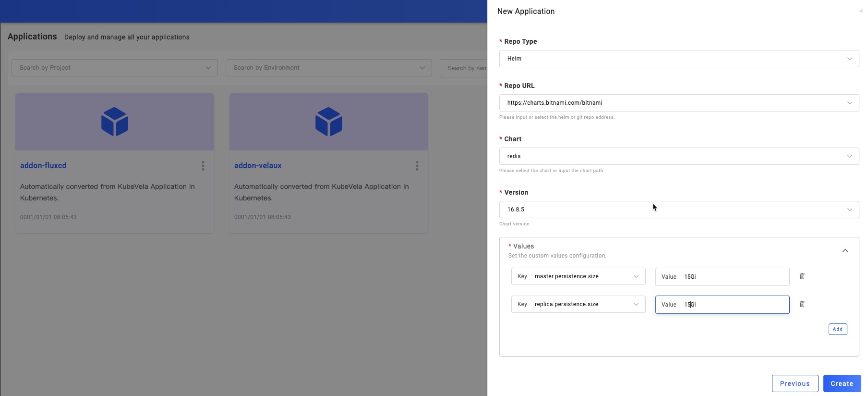The height and width of the screenshot is (396, 868).
Task: Click the addon-velaux cube icon
Action: click(329, 122)
